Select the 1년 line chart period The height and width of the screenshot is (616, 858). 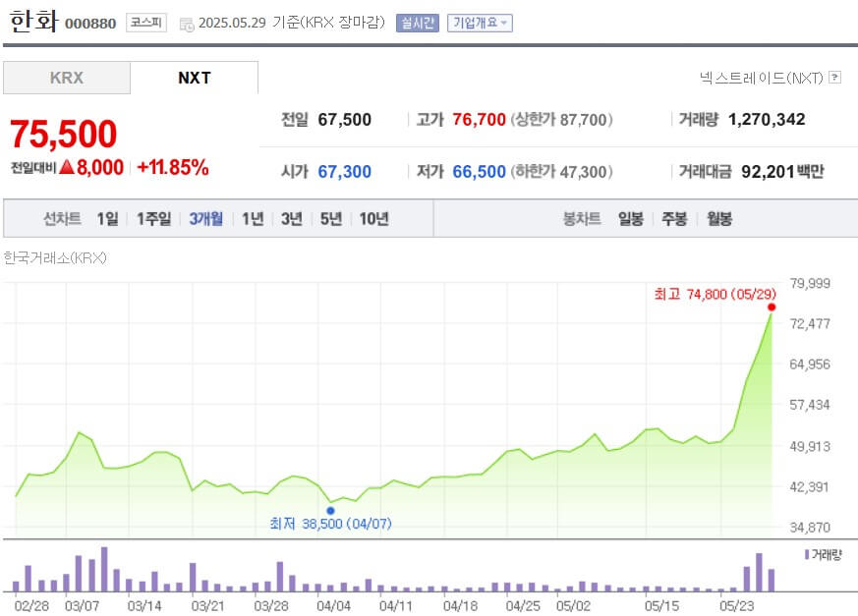pos(253,219)
